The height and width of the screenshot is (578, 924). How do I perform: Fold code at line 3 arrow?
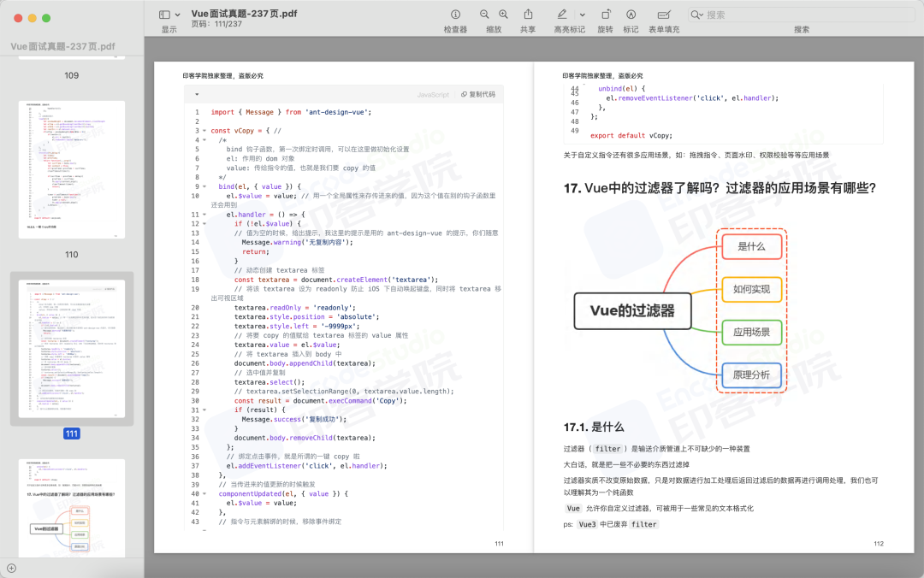point(204,131)
